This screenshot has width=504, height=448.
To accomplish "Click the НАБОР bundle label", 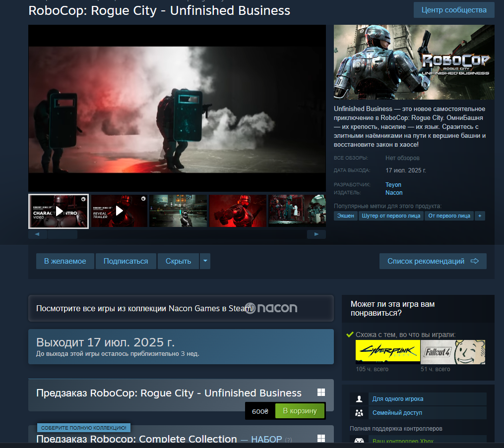I will [x=266, y=439].
